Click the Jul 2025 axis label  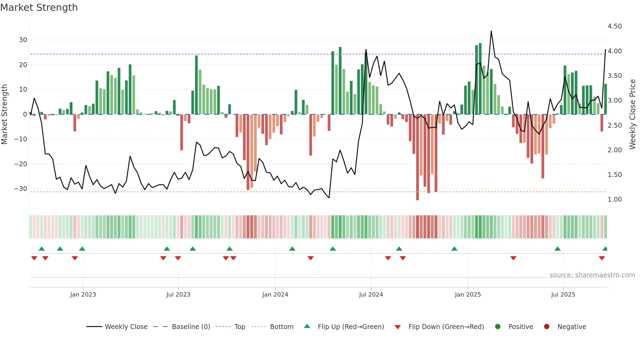(563, 294)
